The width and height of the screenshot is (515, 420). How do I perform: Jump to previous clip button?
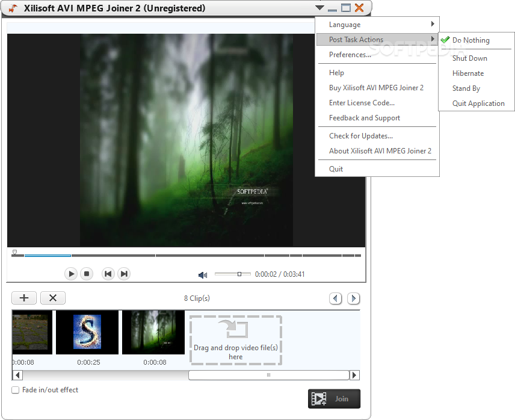108,274
